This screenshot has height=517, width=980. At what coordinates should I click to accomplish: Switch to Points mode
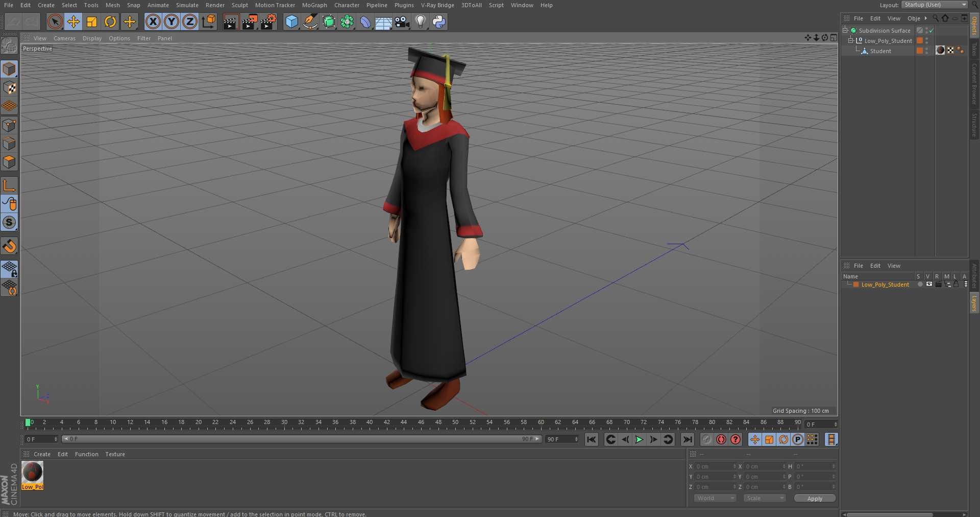[x=9, y=125]
